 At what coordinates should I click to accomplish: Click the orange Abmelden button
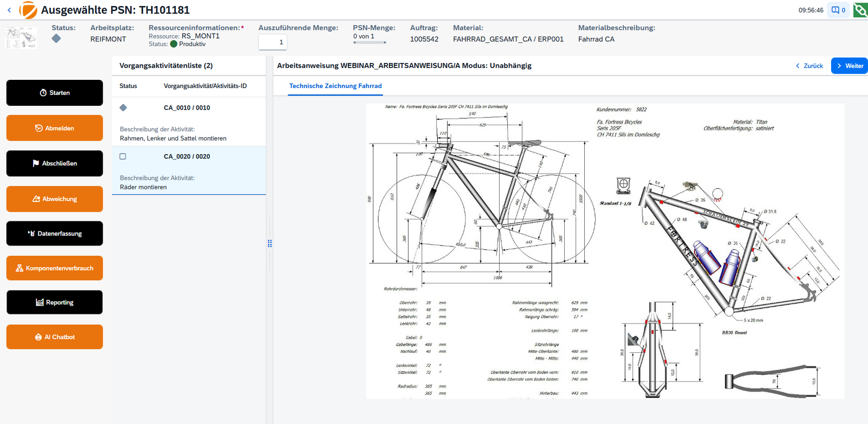coord(55,128)
